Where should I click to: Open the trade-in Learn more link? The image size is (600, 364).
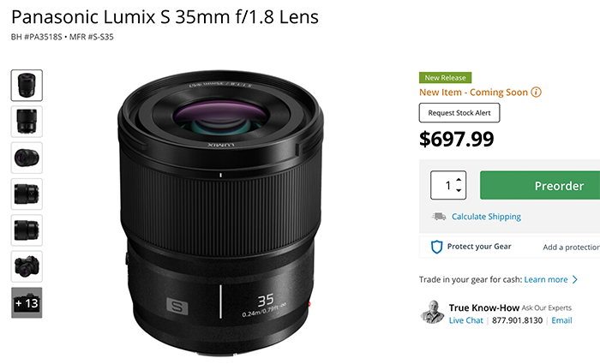(546, 279)
